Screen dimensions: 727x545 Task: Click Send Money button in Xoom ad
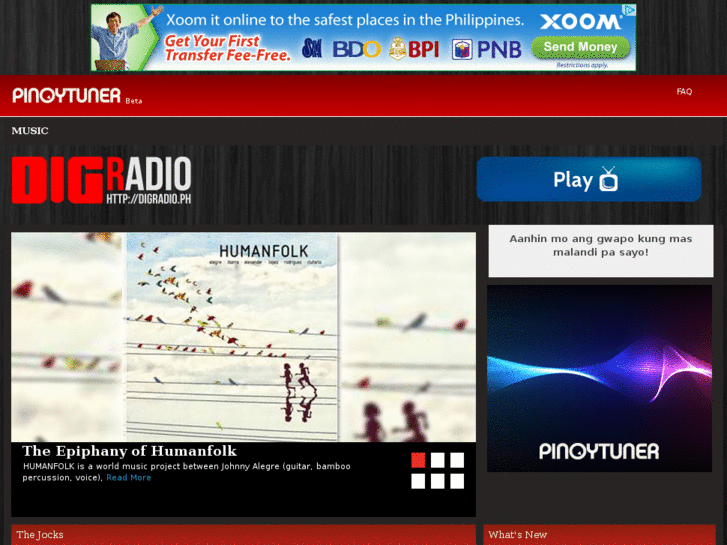coord(580,47)
